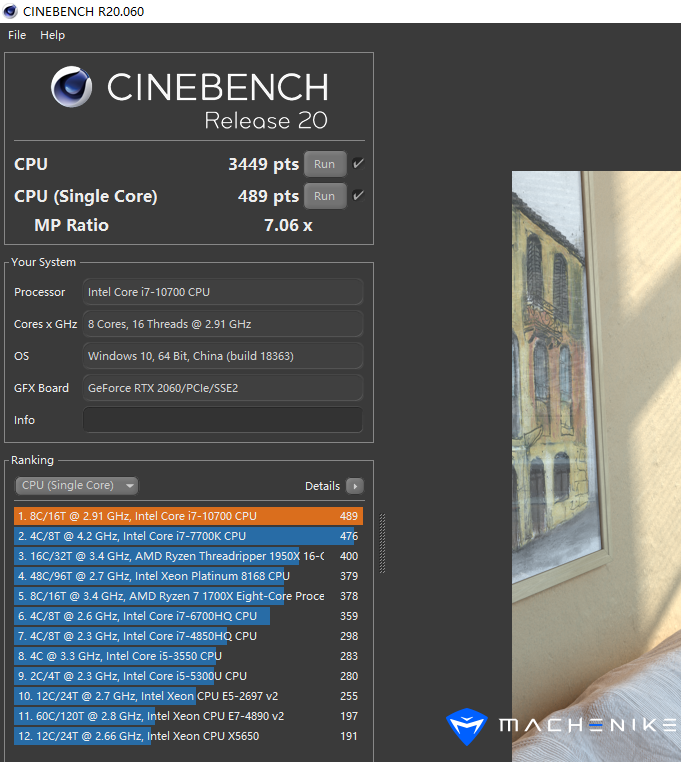Select ranking row 8 Core i5-3550

click(x=189, y=656)
